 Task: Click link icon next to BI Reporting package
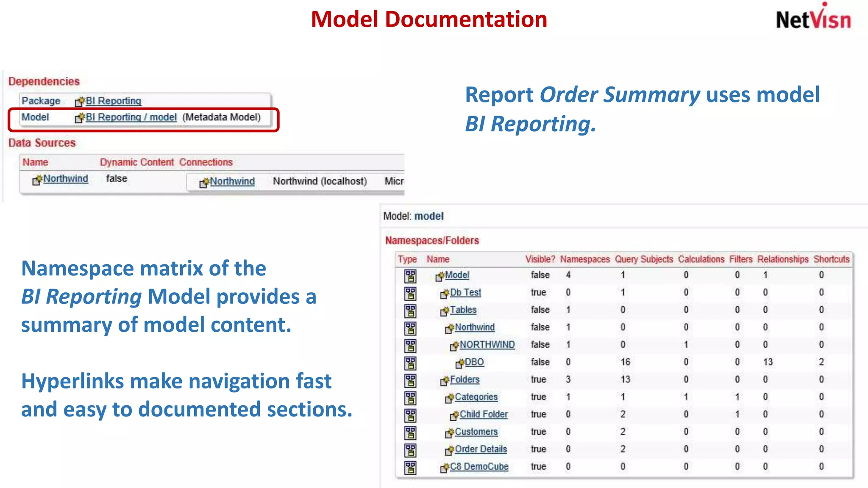pos(80,102)
